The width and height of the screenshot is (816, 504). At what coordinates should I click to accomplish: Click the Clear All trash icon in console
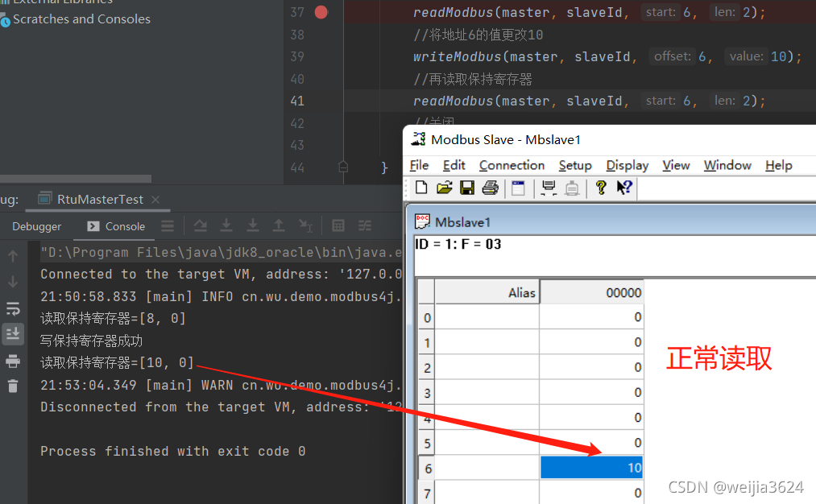point(13,386)
